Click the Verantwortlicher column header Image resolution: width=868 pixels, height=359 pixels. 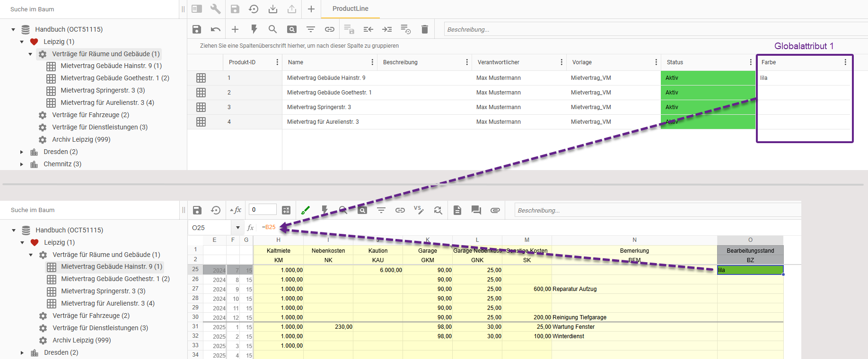pos(499,62)
